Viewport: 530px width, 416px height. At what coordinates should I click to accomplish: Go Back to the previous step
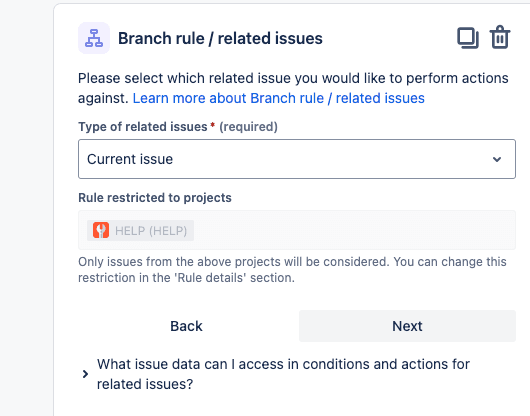pyautogui.click(x=186, y=326)
